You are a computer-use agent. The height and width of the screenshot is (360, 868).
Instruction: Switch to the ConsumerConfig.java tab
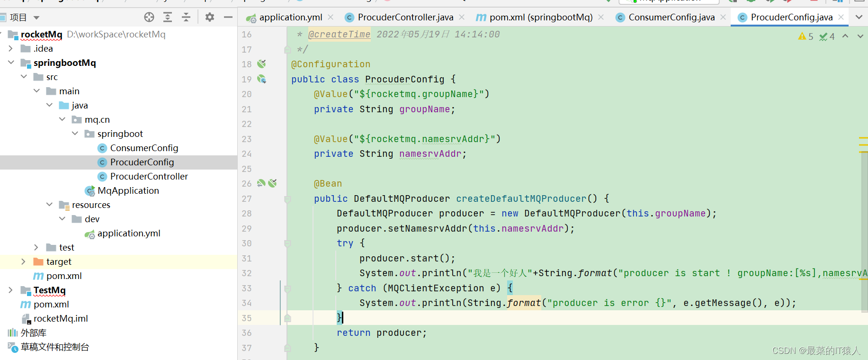click(671, 18)
